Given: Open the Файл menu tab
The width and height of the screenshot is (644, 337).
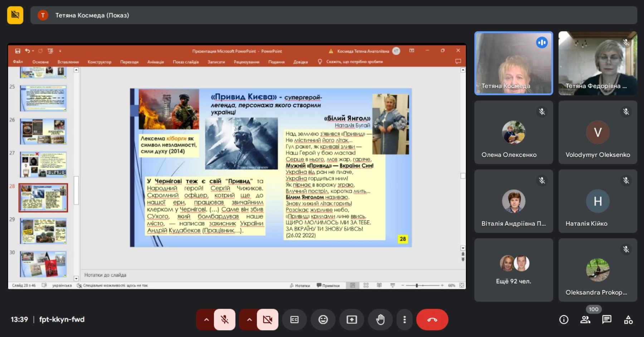Looking at the screenshot, I should [18, 62].
